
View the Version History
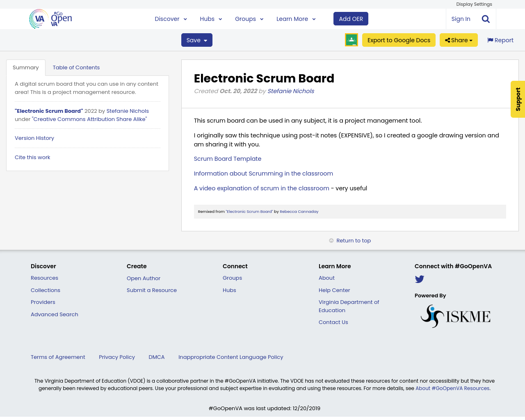(34, 137)
